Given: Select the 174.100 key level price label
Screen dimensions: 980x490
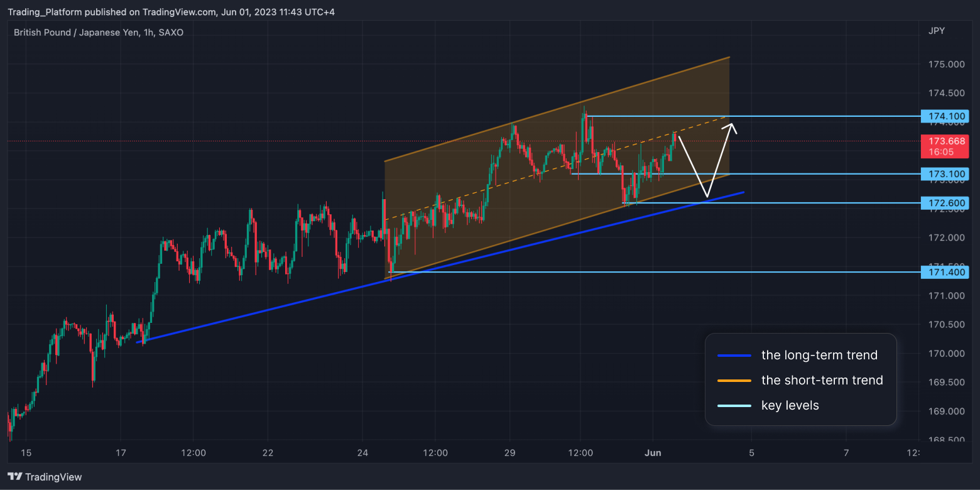Looking at the screenshot, I should pos(945,116).
